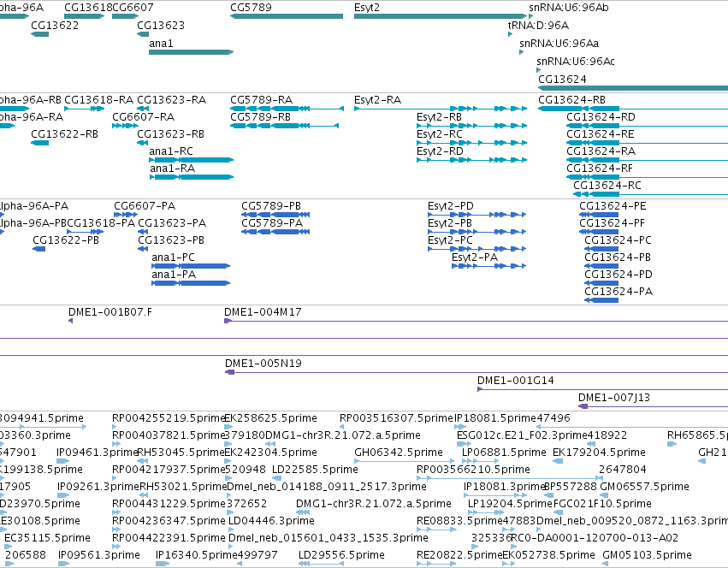Select the CG5789 gene bar
This screenshot has width=728, height=568.
[x=287, y=16]
